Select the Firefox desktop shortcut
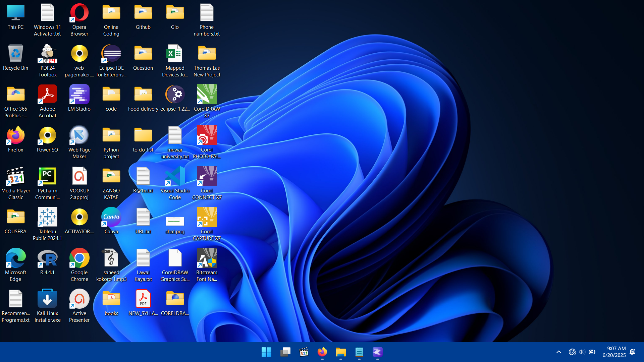The width and height of the screenshot is (644, 362). point(16,139)
